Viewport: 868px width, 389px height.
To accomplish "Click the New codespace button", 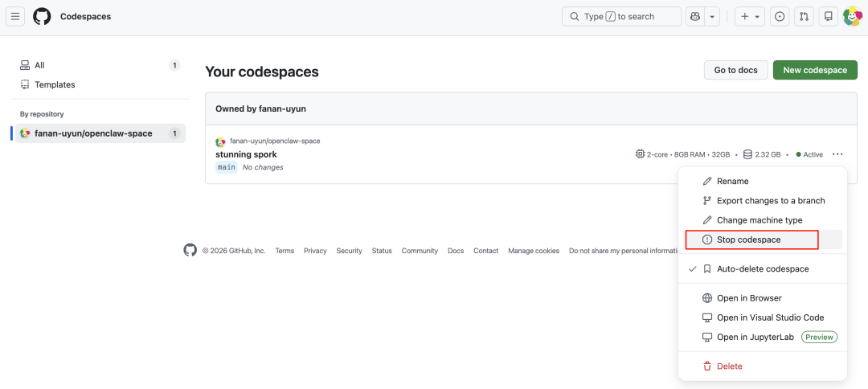I will coord(815,70).
